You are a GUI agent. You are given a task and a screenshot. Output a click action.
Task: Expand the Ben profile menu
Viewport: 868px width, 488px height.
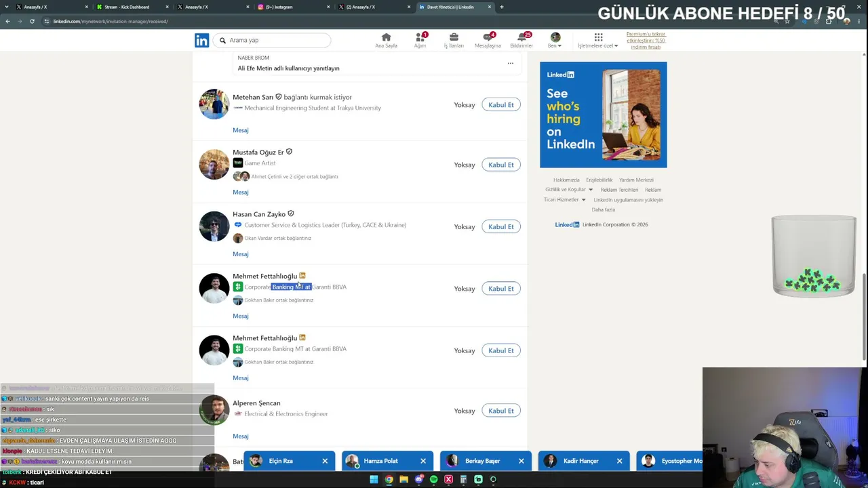pyautogui.click(x=555, y=41)
